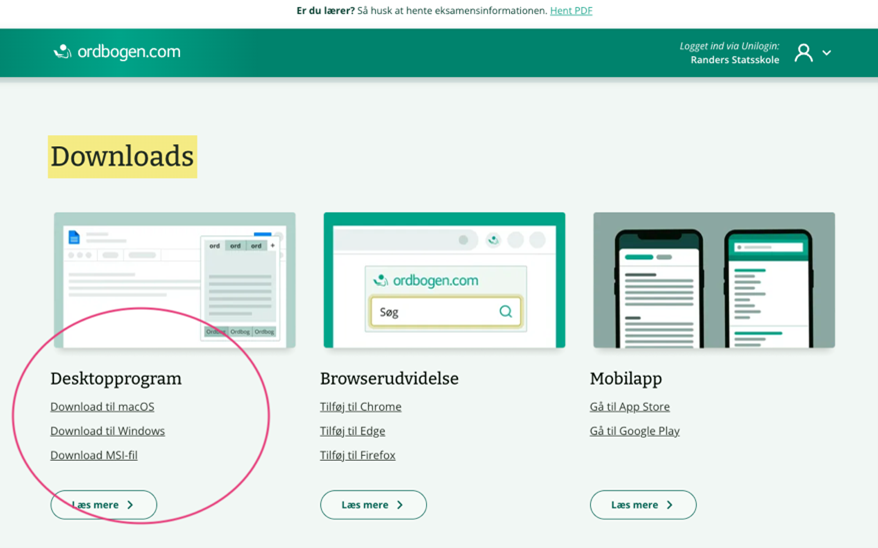Open Gå til App Store link

click(x=629, y=406)
